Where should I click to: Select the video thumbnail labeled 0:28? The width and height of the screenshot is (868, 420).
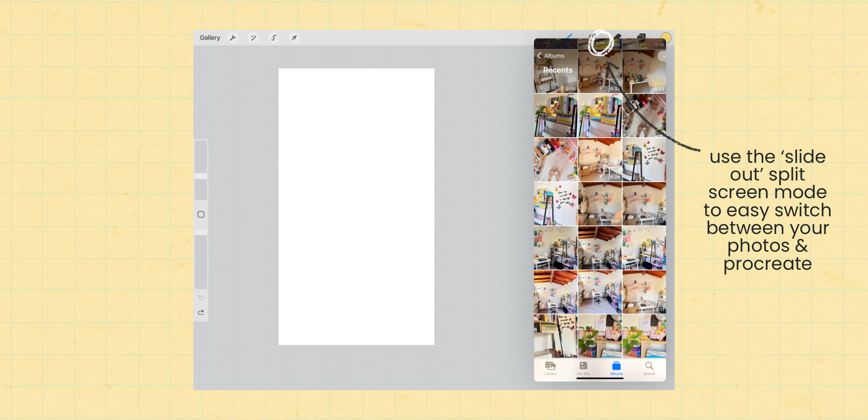(600, 159)
